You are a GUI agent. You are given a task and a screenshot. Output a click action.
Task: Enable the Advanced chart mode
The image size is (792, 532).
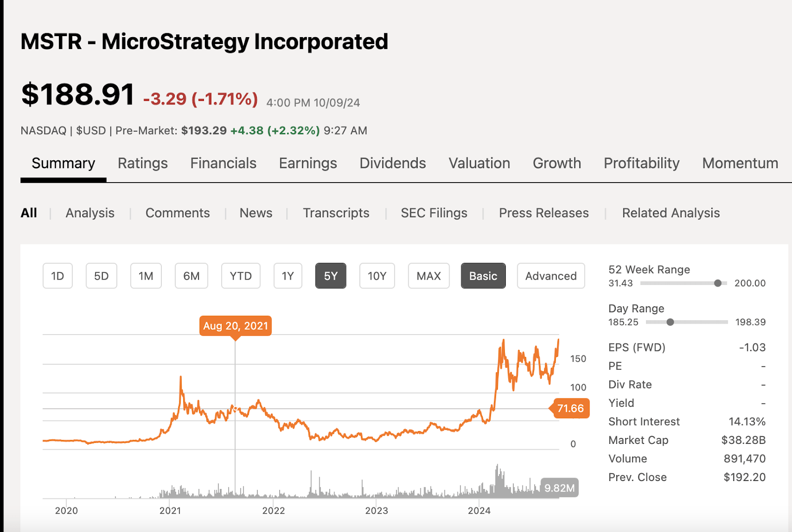[x=550, y=276]
